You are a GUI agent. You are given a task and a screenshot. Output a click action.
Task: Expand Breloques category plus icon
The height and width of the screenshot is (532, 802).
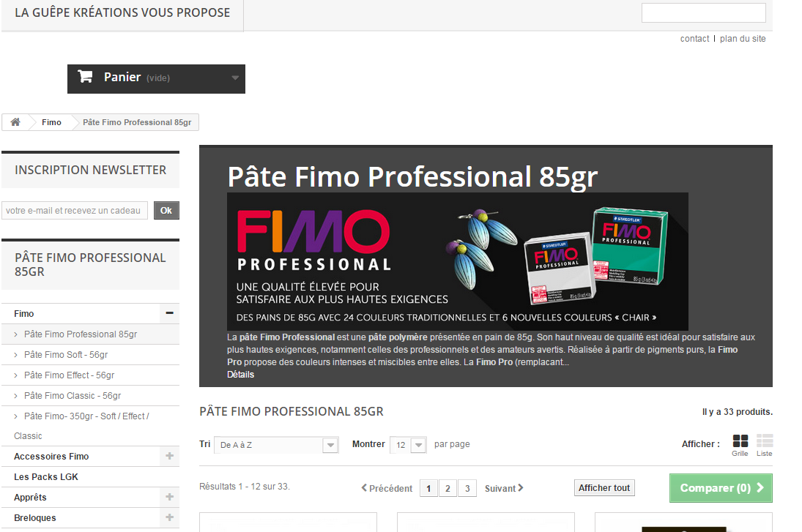pos(169,517)
